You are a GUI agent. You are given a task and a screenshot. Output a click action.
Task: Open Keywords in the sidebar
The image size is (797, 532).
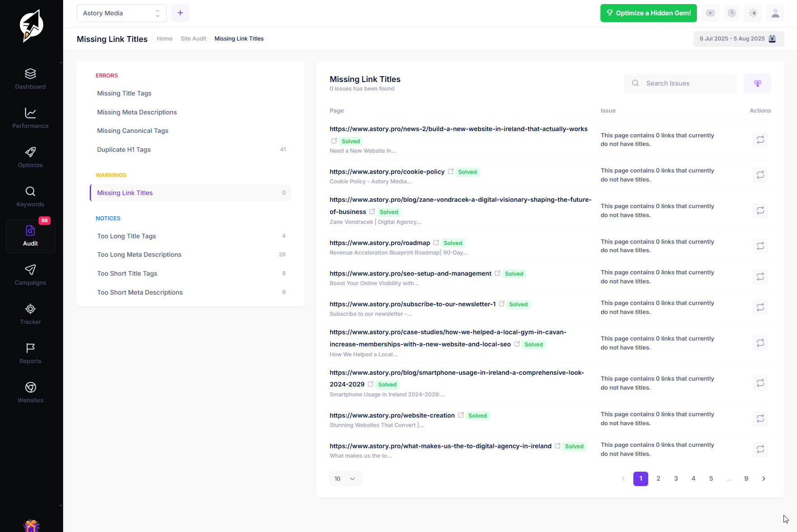(30, 196)
